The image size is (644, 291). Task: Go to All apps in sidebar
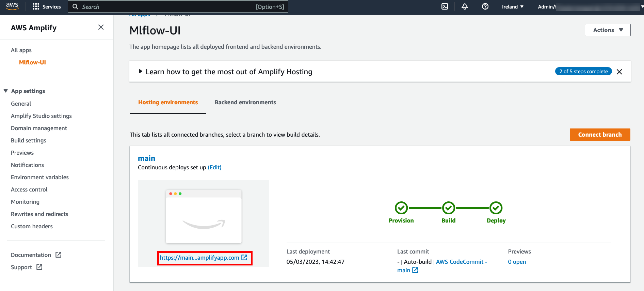[21, 50]
